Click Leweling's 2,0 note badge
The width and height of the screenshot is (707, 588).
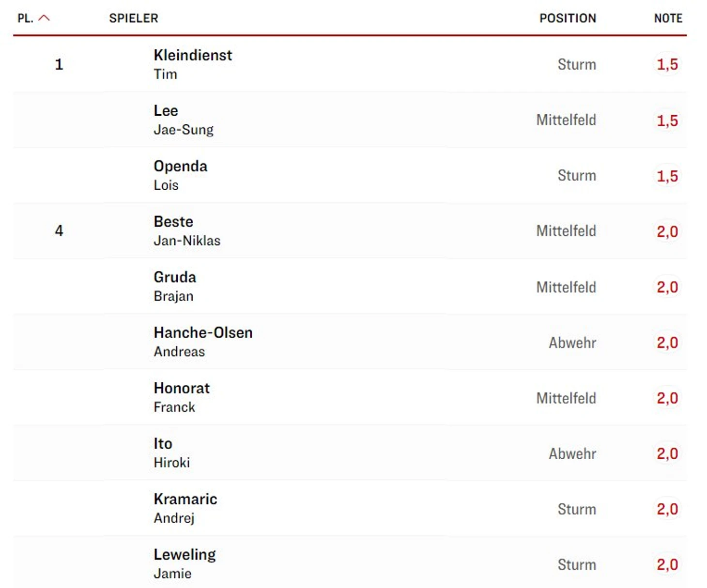pyautogui.click(x=667, y=564)
